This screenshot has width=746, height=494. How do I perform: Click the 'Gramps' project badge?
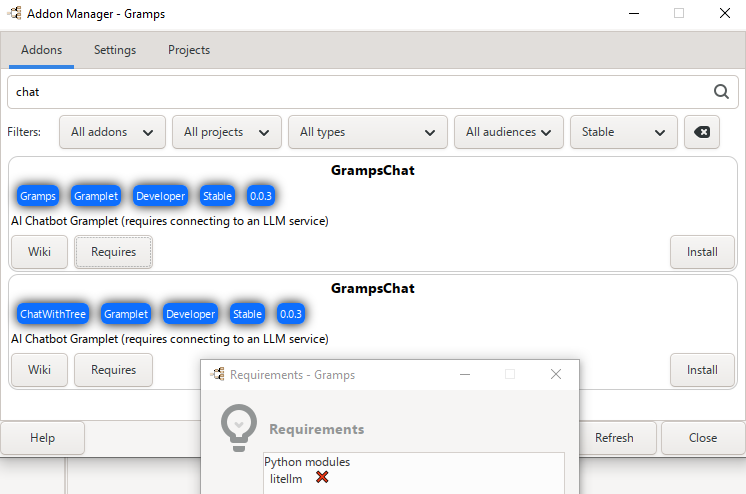pos(38,196)
